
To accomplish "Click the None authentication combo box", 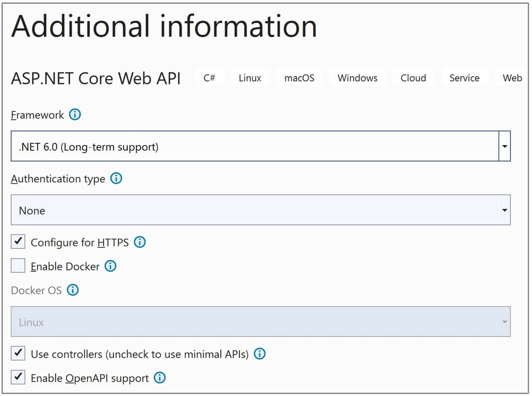I will click(260, 210).
